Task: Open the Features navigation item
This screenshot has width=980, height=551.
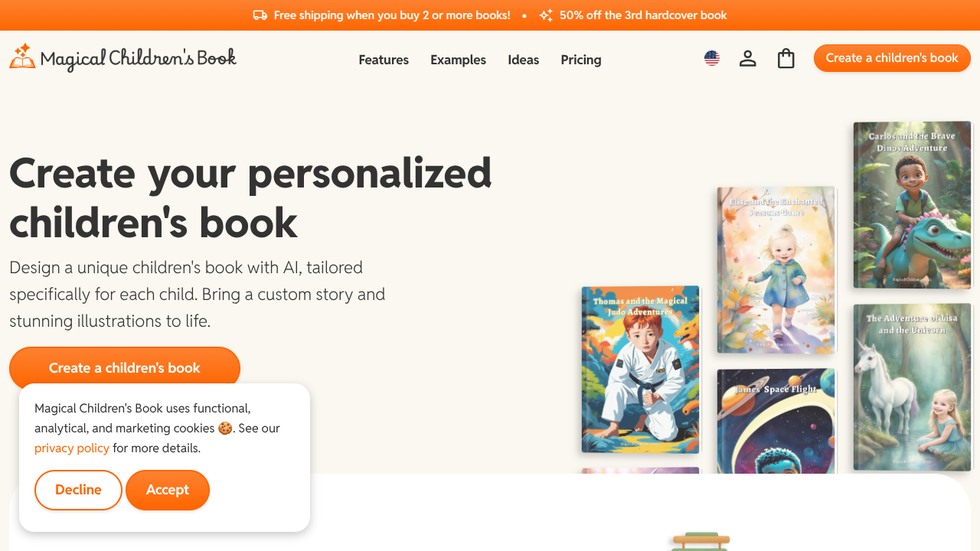Action: (384, 60)
